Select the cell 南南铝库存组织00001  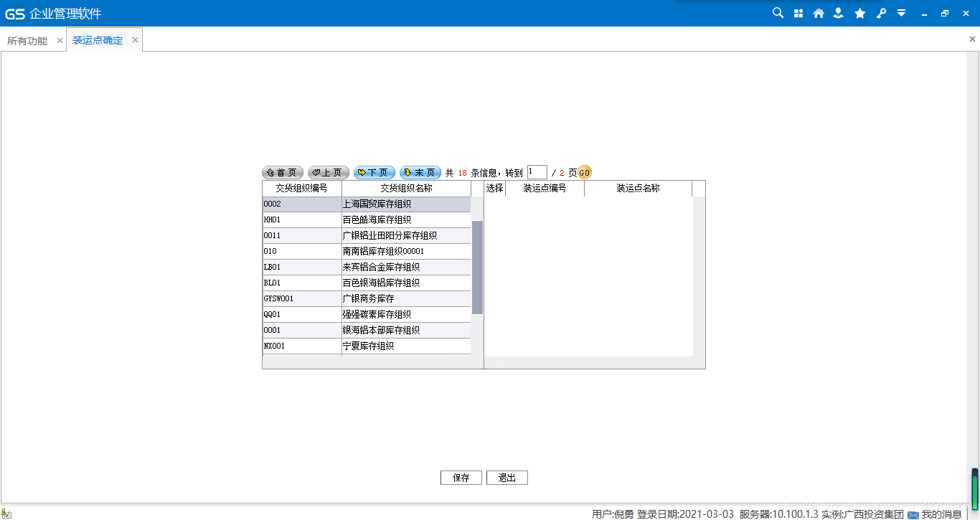[407, 252]
